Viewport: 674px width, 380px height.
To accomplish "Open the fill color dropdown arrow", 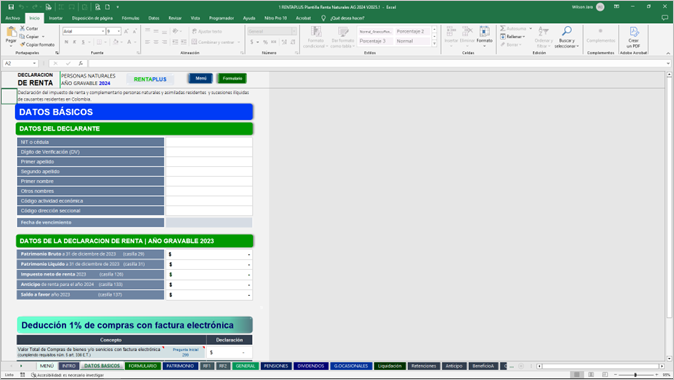I will (x=122, y=42).
